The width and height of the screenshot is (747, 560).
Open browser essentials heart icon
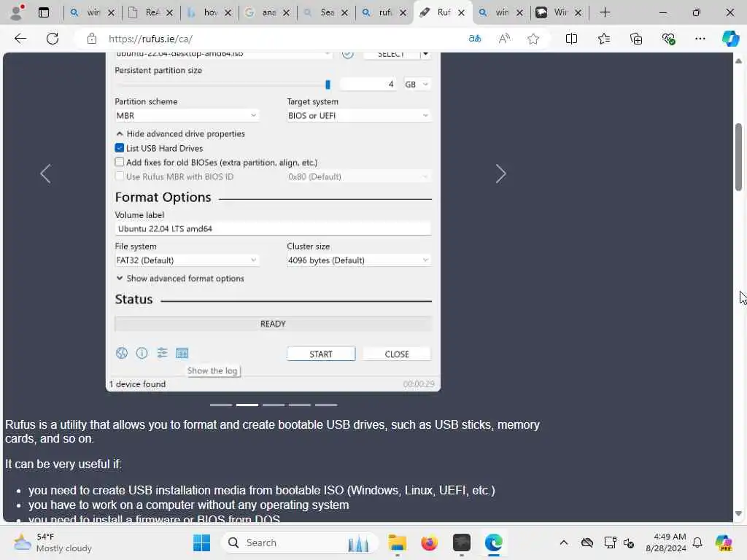[668, 39]
